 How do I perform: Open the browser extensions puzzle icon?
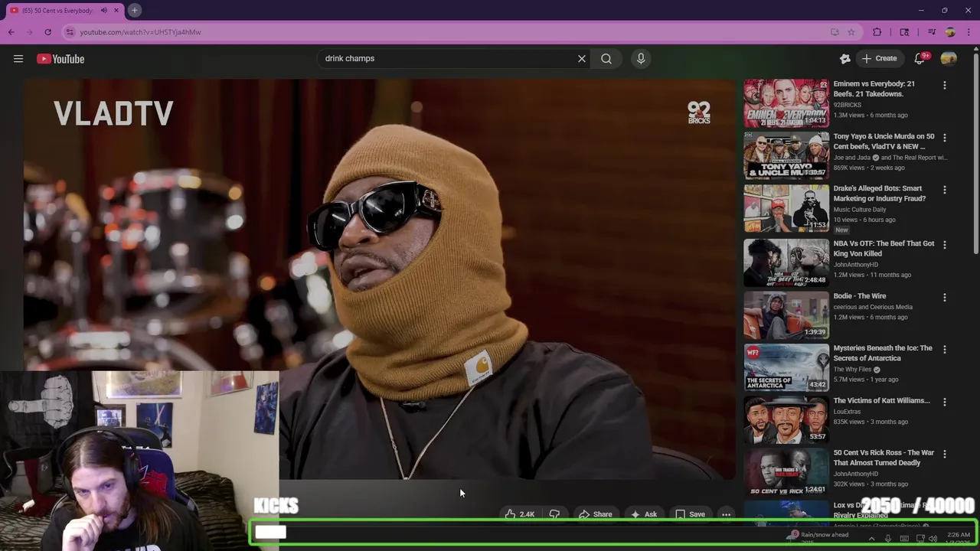coord(877,32)
